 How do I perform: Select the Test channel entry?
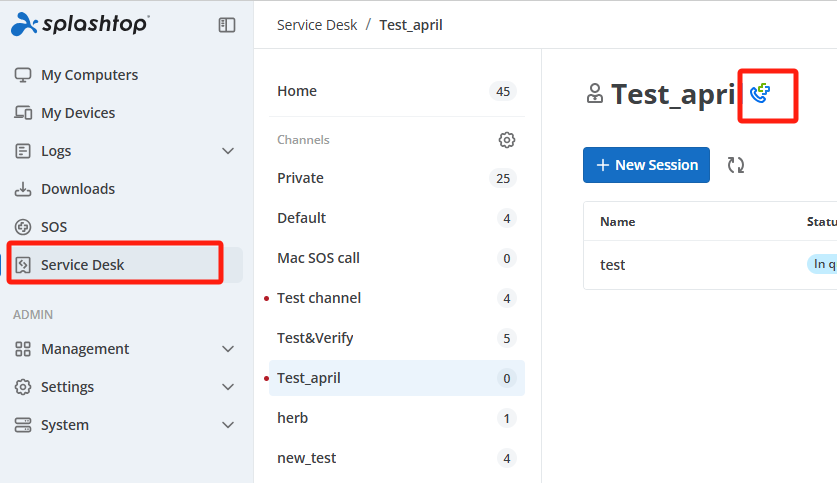pos(397,298)
